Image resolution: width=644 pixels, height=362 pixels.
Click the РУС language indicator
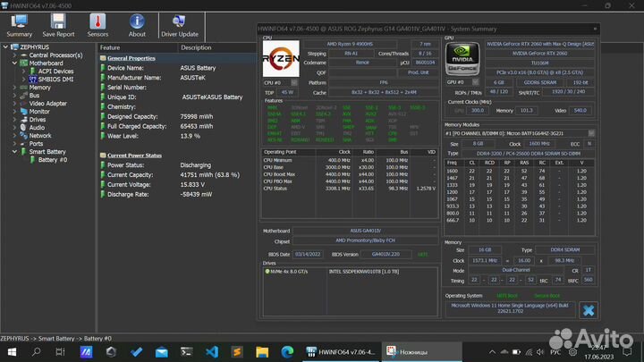[555, 352]
